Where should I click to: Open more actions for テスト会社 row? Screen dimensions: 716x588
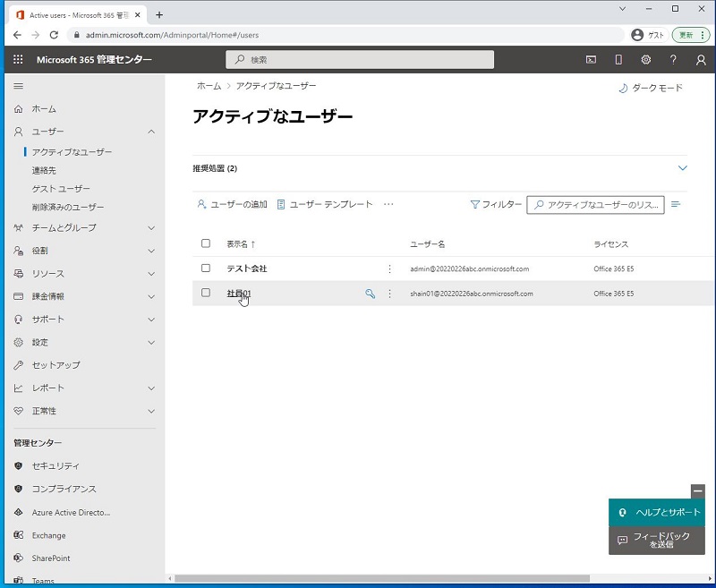(389, 268)
